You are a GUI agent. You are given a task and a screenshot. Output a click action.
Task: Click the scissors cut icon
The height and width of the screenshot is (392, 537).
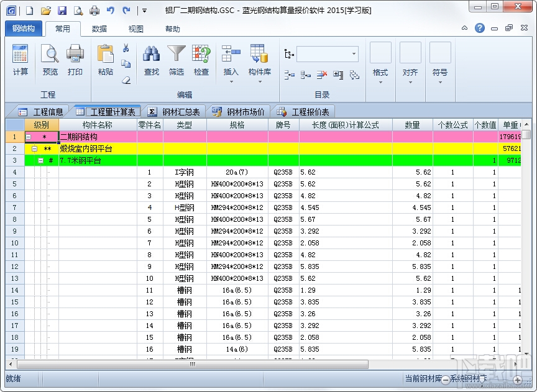pyautogui.click(x=126, y=48)
